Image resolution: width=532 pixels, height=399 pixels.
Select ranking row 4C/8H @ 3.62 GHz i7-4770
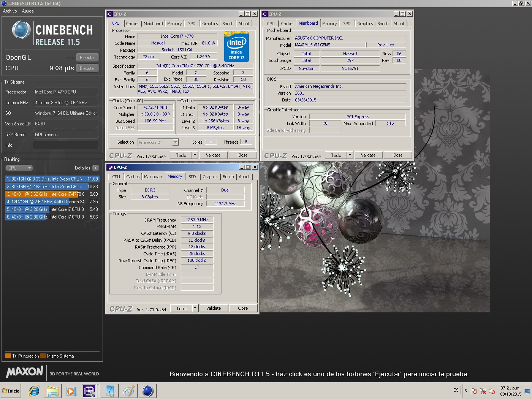tap(52, 194)
